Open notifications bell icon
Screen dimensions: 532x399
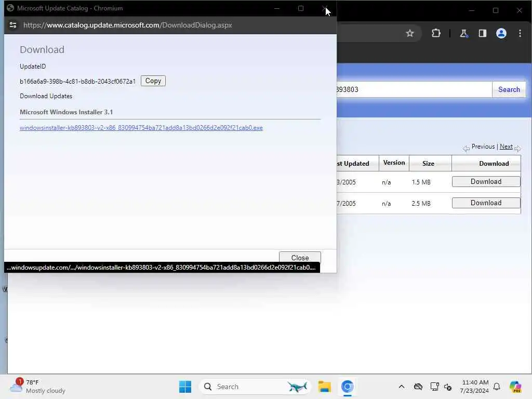[497, 387]
